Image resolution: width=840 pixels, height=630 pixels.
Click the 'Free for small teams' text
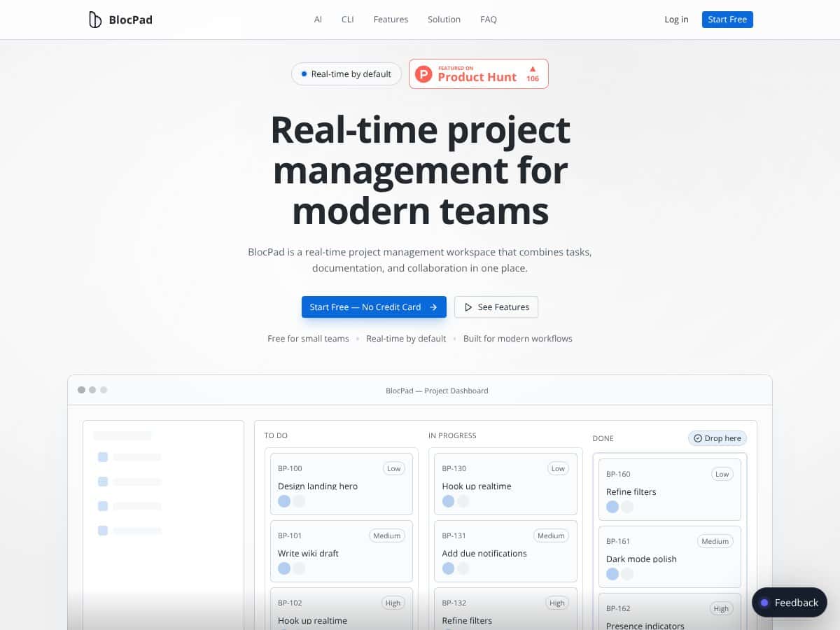(308, 339)
